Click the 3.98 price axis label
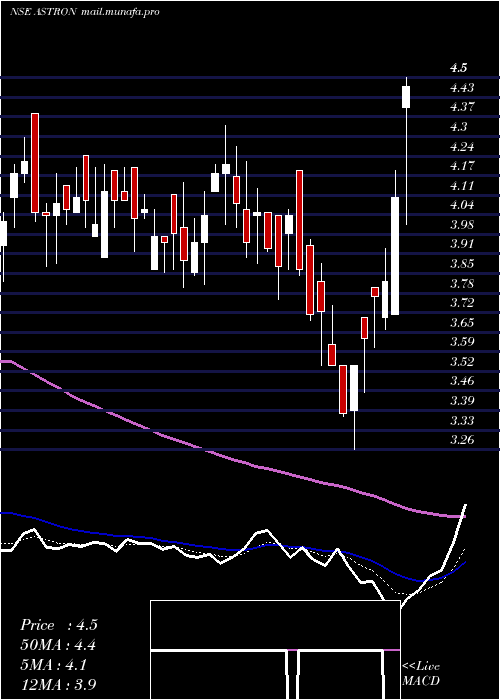 coord(462,225)
